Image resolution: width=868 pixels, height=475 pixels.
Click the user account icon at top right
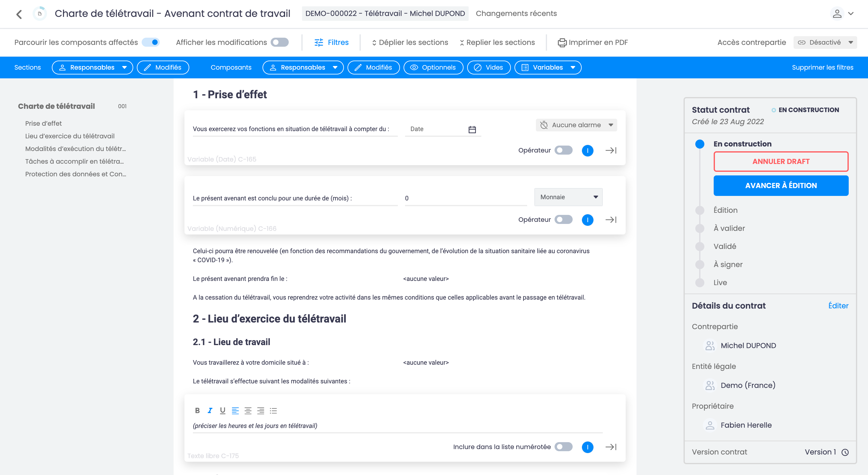[837, 14]
